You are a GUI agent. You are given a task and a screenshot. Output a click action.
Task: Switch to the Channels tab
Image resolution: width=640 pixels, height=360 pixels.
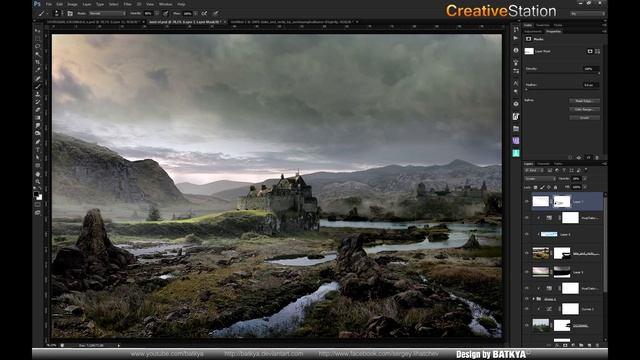tap(543, 164)
